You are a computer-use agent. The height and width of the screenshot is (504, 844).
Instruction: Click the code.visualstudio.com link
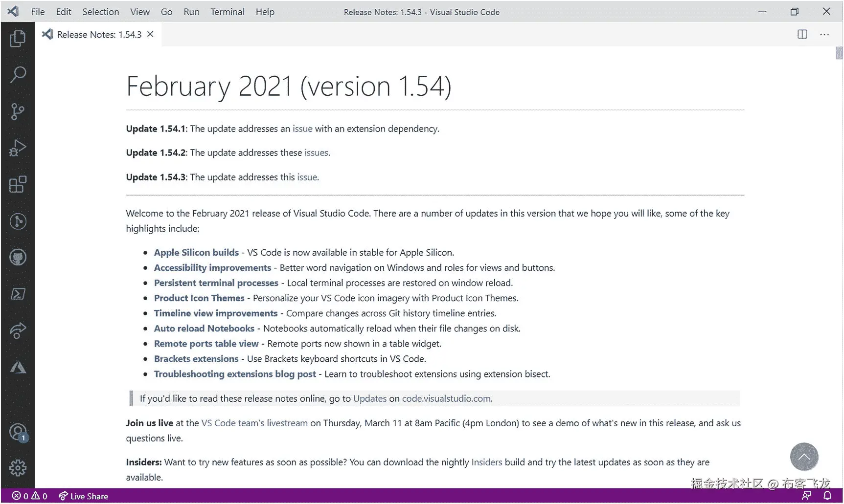(446, 398)
